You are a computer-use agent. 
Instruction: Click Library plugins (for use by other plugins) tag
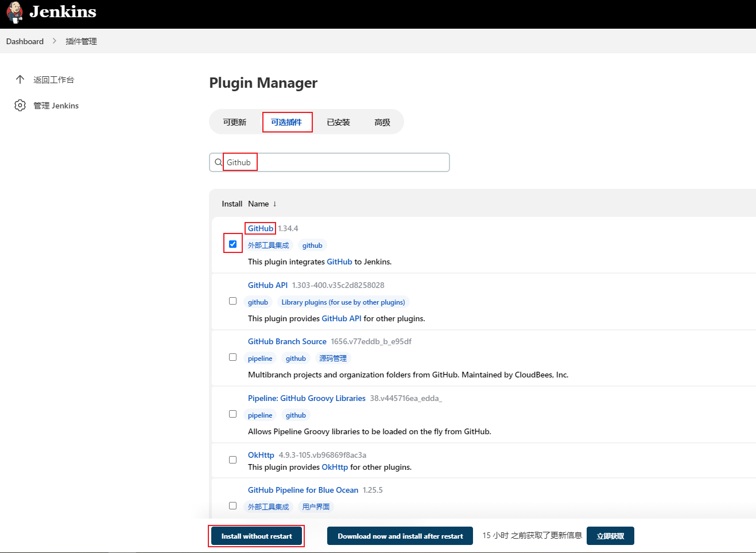click(343, 302)
